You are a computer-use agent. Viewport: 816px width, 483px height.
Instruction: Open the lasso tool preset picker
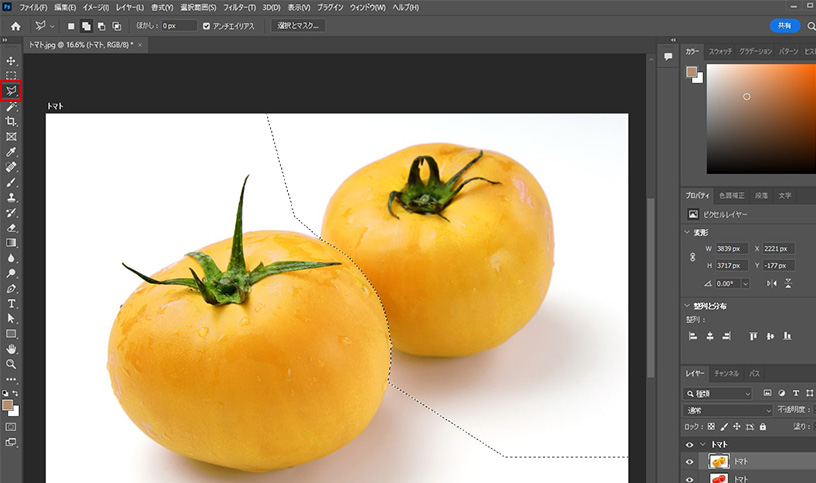[x=44, y=26]
